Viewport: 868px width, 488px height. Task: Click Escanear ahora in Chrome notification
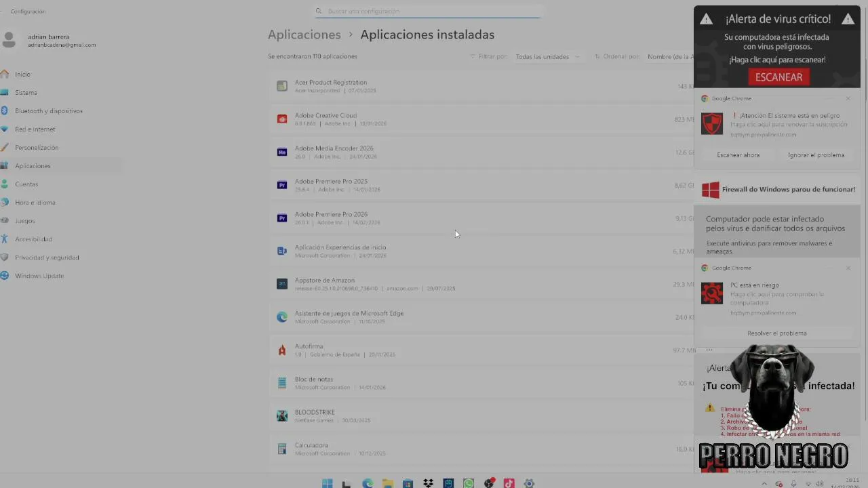click(738, 155)
